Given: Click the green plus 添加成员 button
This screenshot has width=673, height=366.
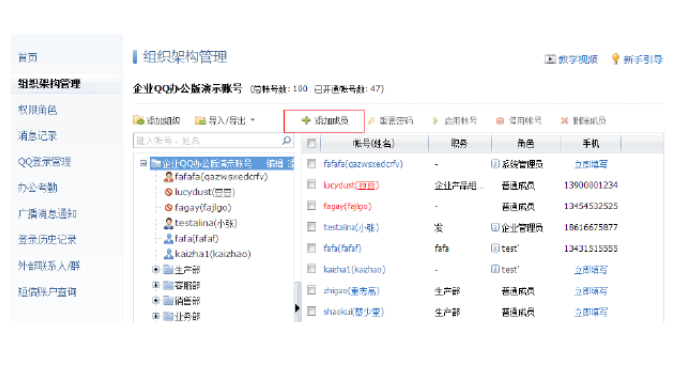Looking at the screenshot, I should point(324,121).
